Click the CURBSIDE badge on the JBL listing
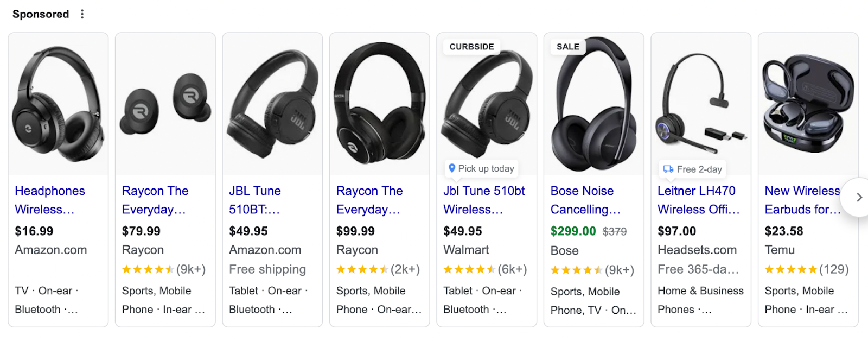 pyautogui.click(x=471, y=47)
